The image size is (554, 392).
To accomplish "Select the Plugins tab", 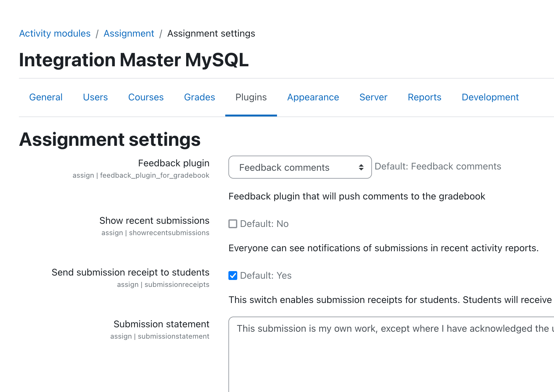I will point(251,97).
